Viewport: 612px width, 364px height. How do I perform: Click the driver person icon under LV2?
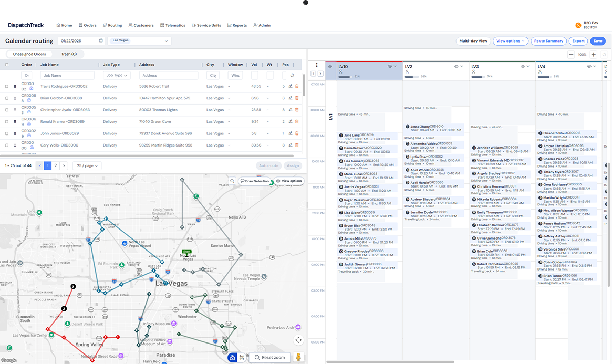(407, 72)
